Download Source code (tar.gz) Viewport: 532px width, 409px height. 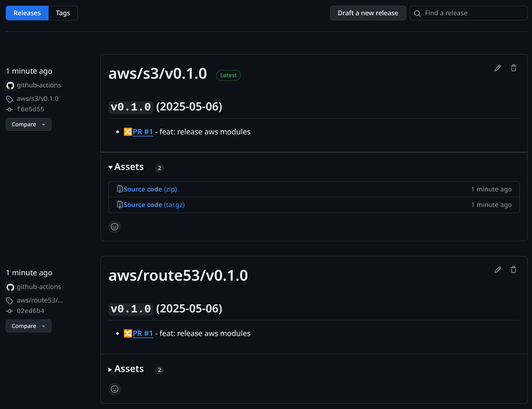click(x=154, y=205)
